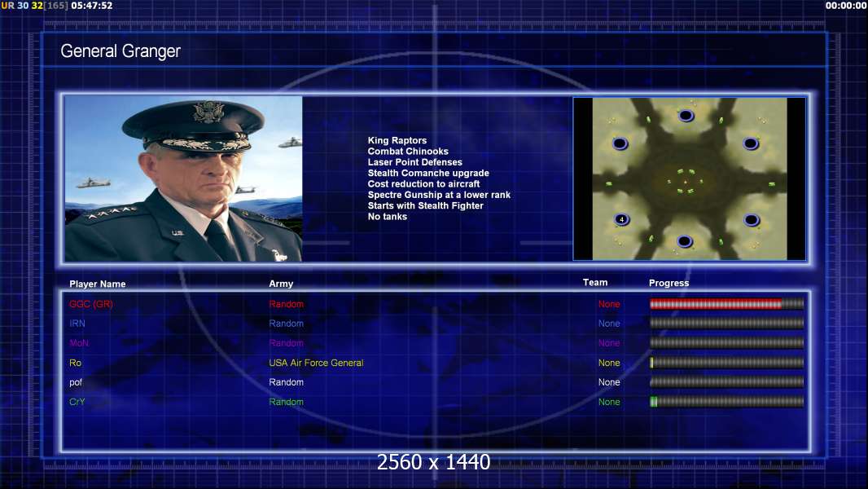Click the upper-right start position on minimap
Viewport: 868px width, 489px height.
coord(751,144)
